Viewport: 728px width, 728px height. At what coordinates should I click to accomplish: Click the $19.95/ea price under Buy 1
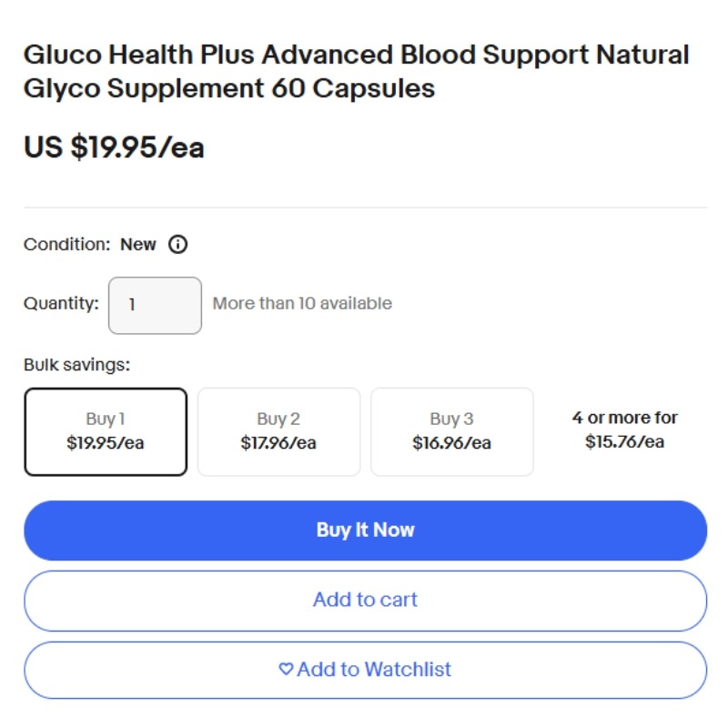click(106, 443)
